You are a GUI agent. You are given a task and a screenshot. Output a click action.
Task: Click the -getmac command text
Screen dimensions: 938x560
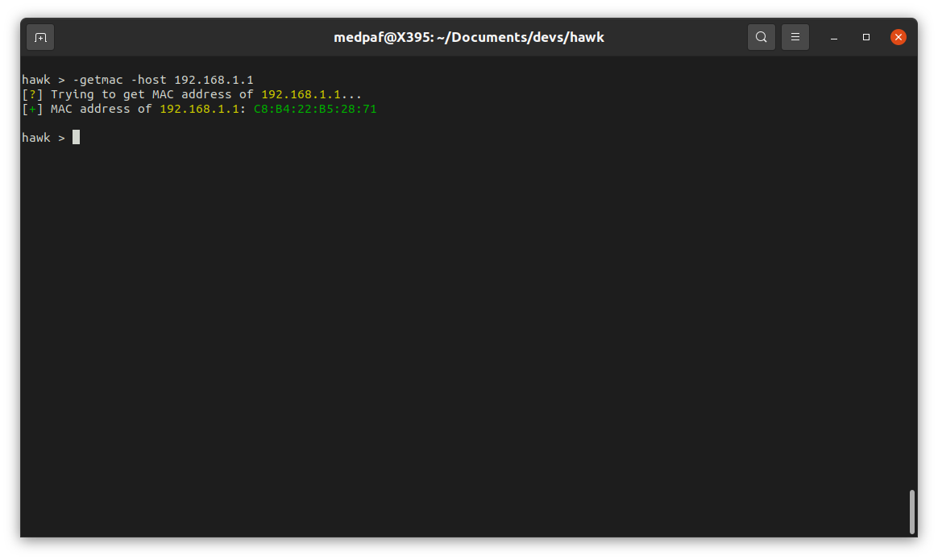[98, 80]
